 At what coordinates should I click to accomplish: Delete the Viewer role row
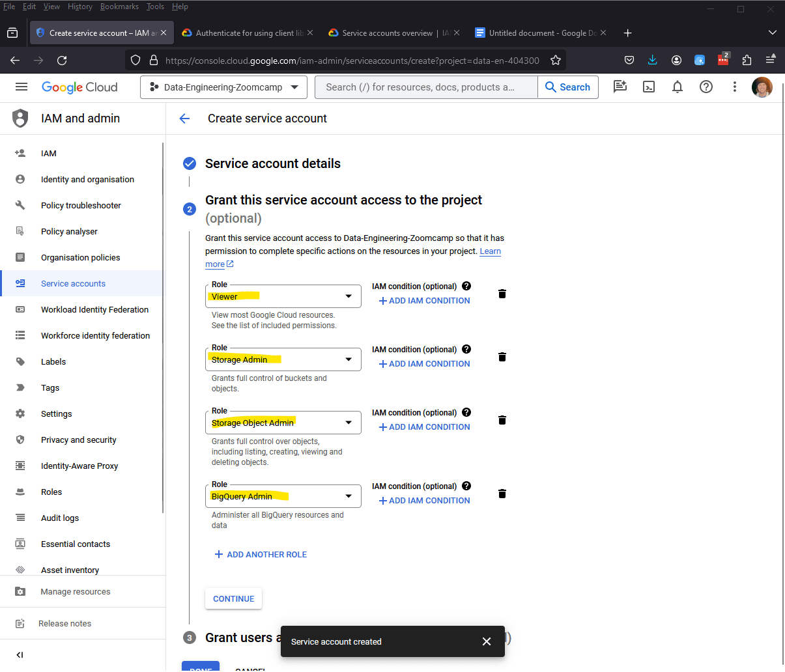[x=502, y=294]
